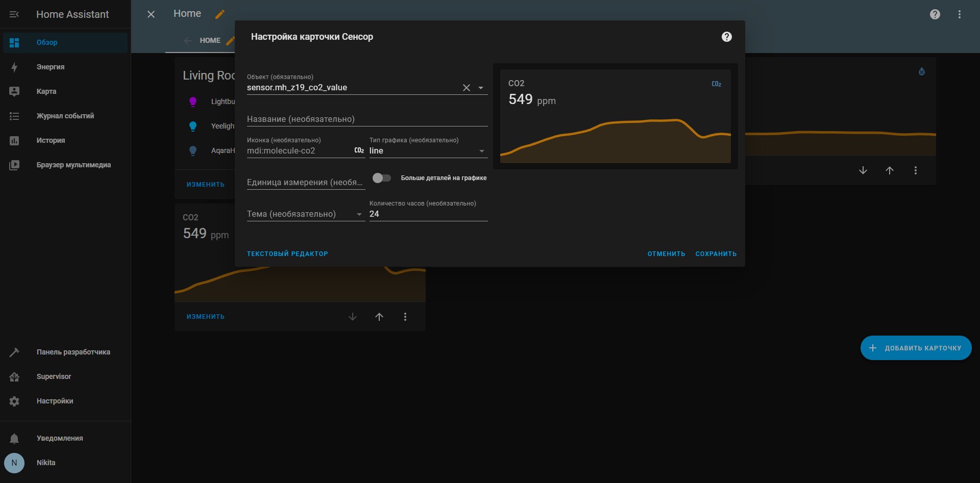Click the help icon in dialog header
This screenshot has height=483, width=980.
coord(727,37)
